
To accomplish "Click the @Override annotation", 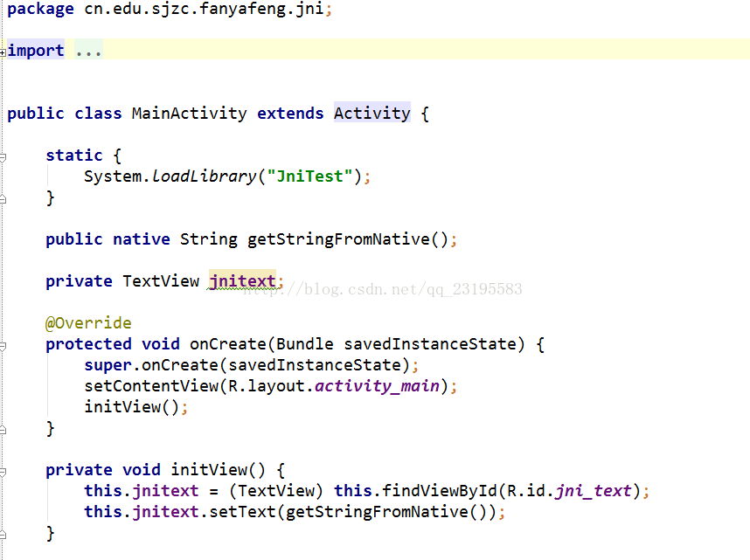I will pos(88,323).
